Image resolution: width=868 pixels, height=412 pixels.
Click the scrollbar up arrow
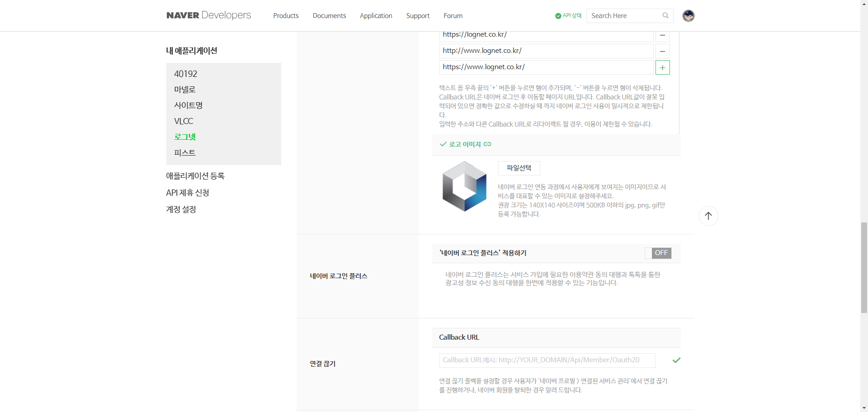coord(864,4)
